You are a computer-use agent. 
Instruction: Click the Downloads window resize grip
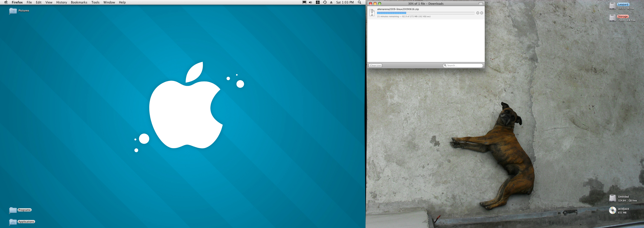pyautogui.click(x=483, y=67)
